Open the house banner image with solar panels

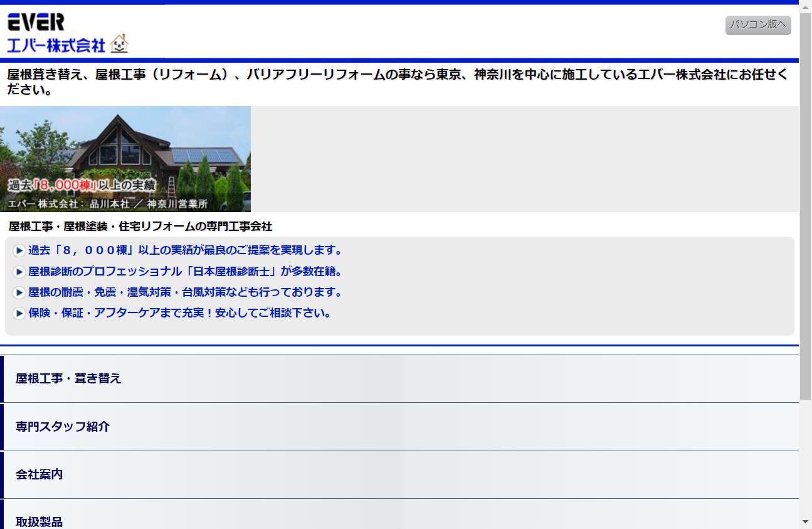[x=125, y=159]
